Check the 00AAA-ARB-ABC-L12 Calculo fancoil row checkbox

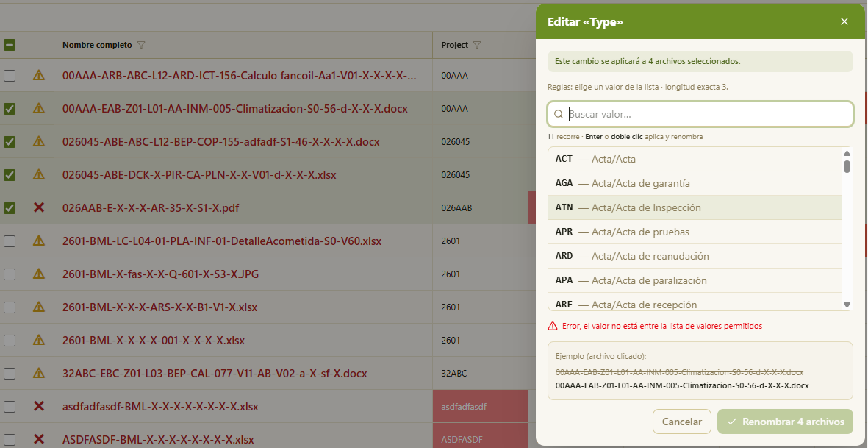10,75
